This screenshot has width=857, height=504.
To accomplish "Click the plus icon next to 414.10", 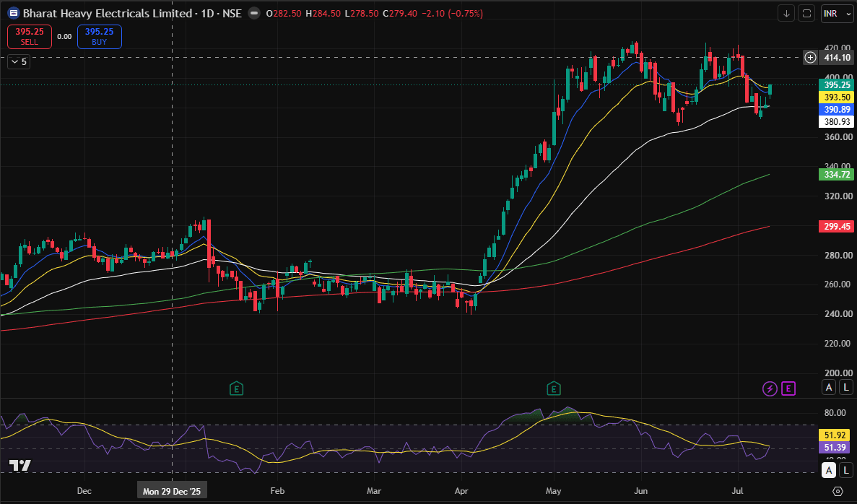I will click(810, 57).
